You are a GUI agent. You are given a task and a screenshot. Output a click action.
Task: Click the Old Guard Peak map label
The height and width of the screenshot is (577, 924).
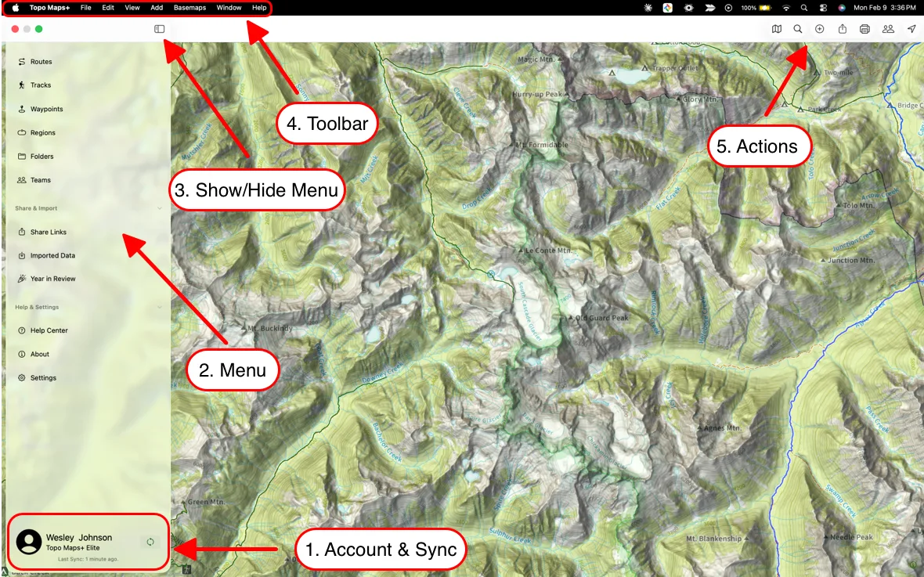tap(601, 318)
